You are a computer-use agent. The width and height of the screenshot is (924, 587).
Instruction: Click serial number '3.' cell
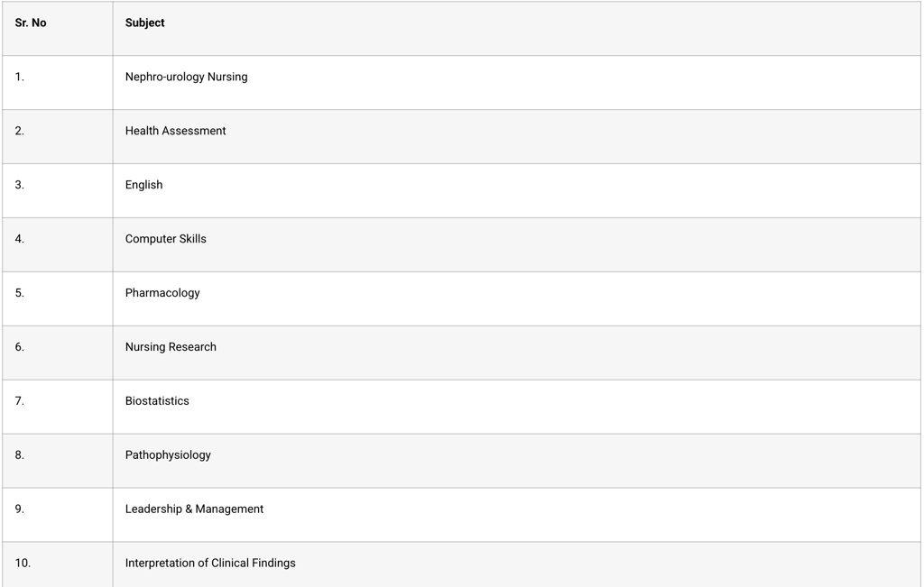tap(19, 185)
